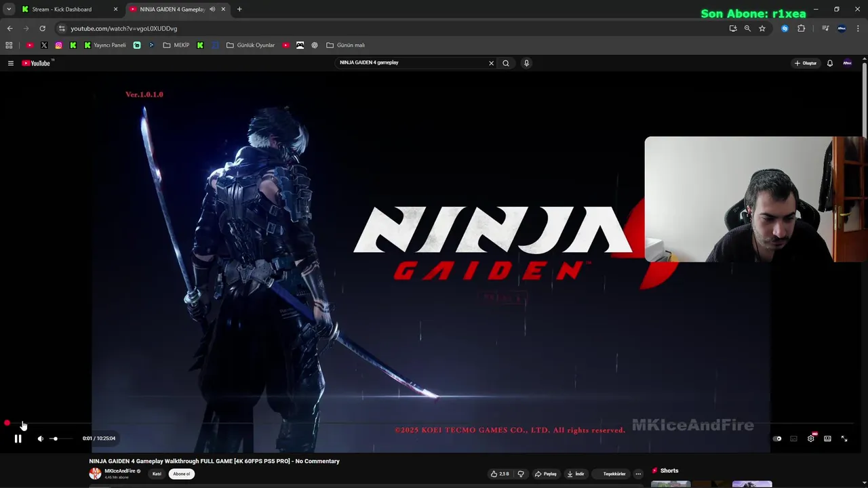The height and width of the screenshot is (488, 868).
Task: Open the MKIceAndFire channel name
Action: (x=120, y=471)
